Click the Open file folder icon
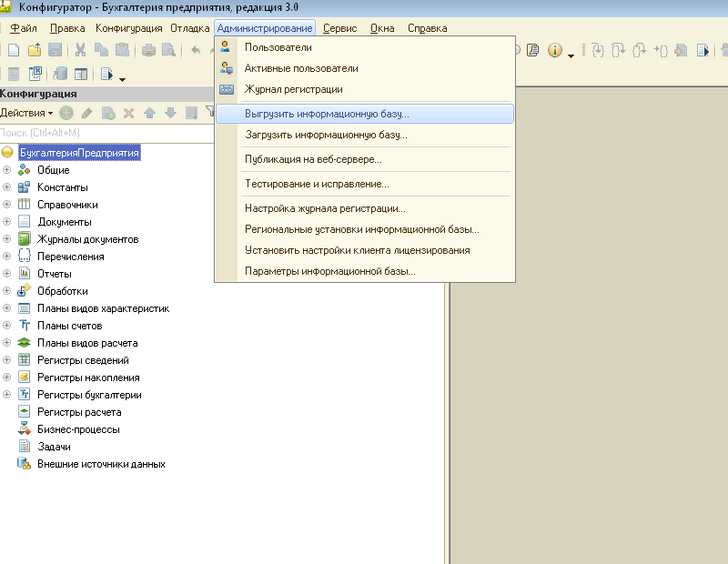 tap(35, 51)
